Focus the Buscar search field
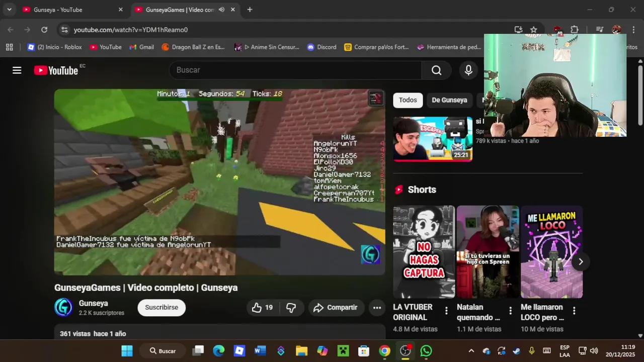This screenshot has height=362, width=644. click(295, 70)
